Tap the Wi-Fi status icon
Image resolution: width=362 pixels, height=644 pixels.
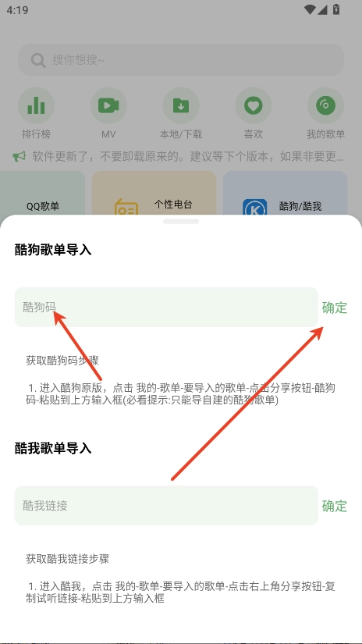pos(311,9)
